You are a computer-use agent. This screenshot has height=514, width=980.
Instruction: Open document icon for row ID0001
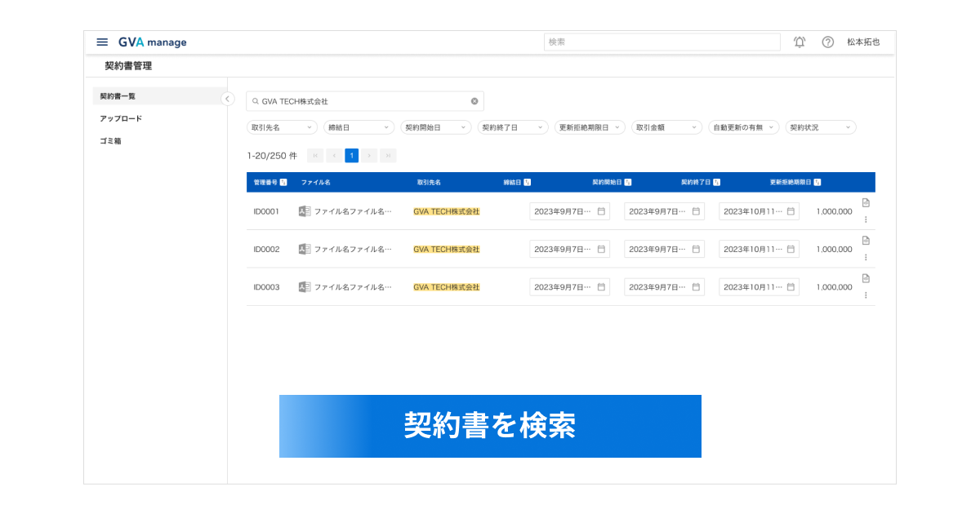(866, 202)
